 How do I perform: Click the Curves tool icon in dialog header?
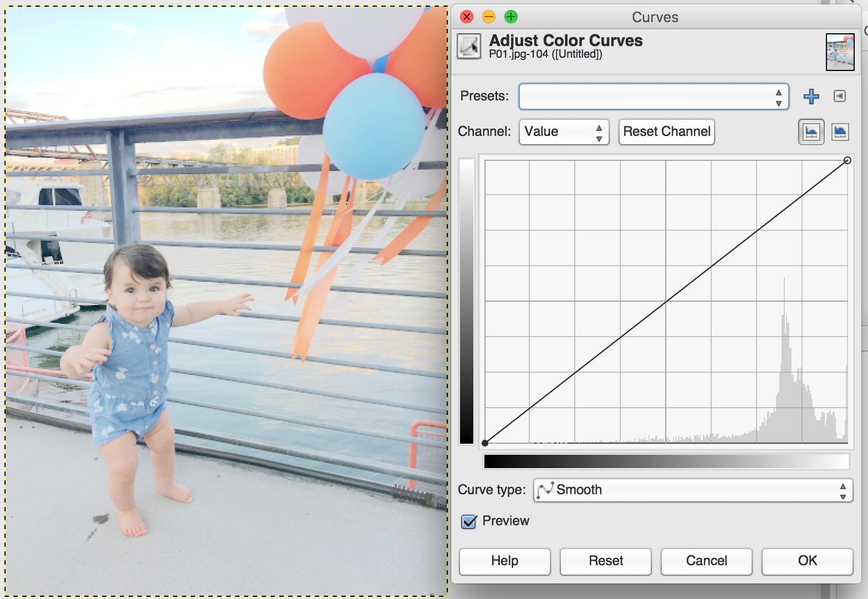(x=469, y=47)
